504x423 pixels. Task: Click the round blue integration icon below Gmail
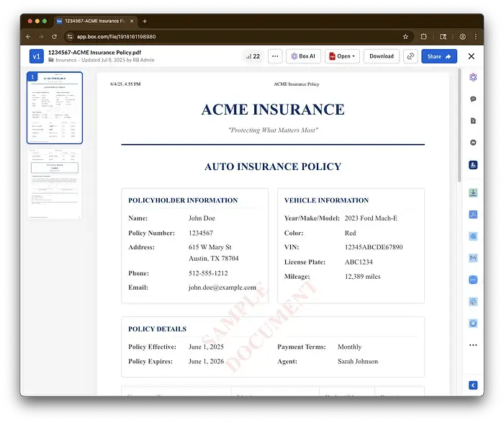(x=473, y=280)
